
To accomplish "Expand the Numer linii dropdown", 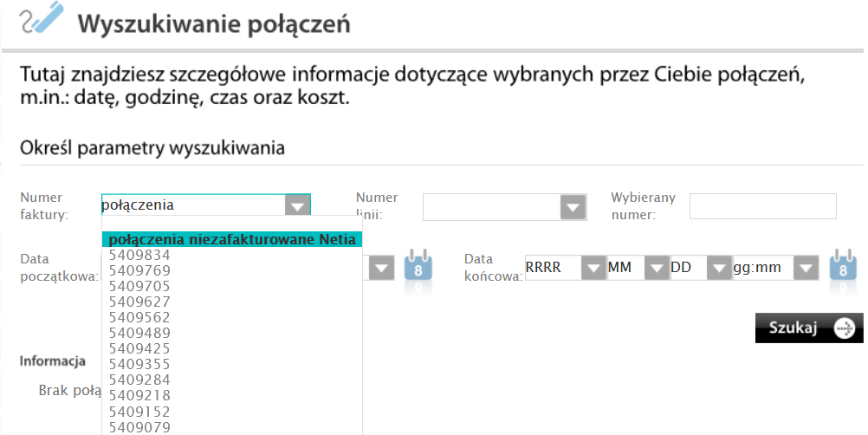I will point(573,207).
